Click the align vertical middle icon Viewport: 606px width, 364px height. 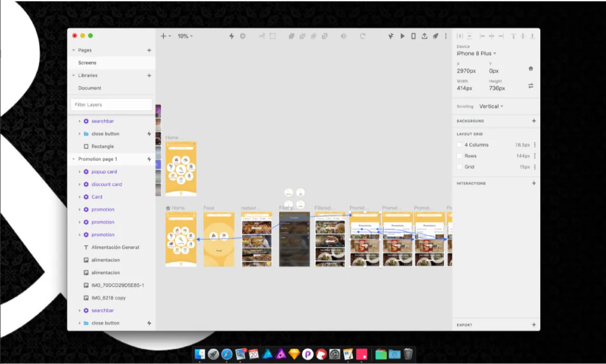click(523, 36)
